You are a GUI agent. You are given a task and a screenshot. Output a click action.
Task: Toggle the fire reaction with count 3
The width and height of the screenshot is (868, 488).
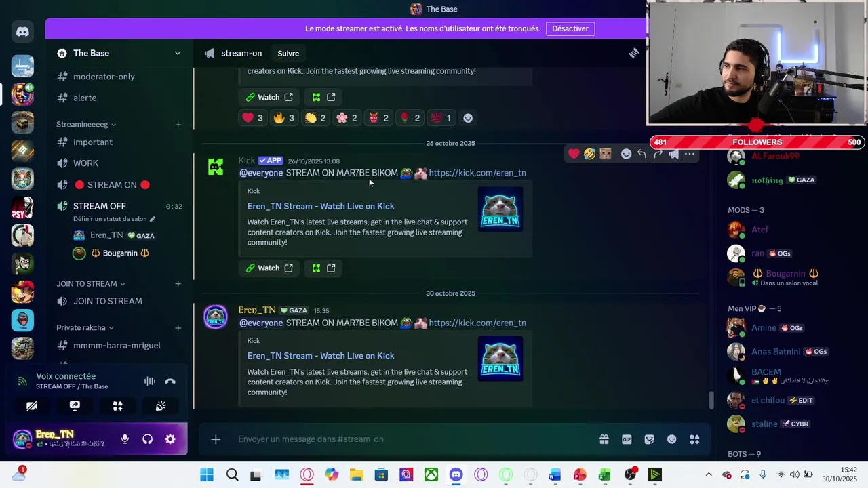pos(283,118)
